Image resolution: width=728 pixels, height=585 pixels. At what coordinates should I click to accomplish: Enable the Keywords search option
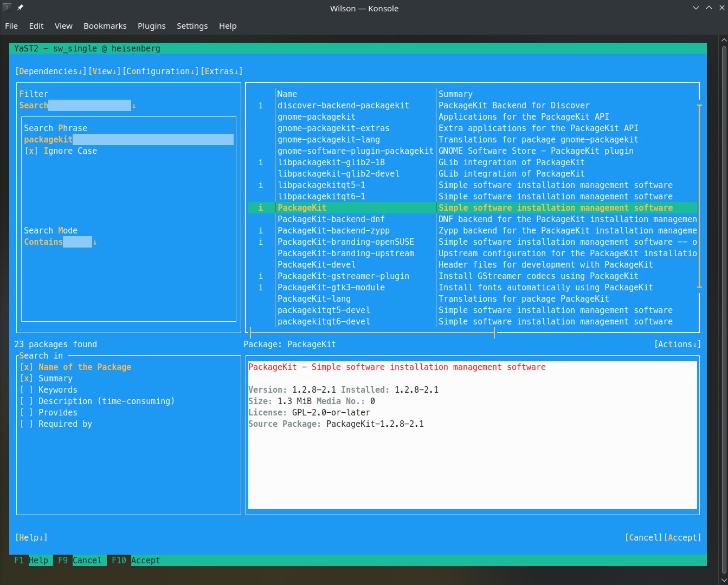pos(49,390)
